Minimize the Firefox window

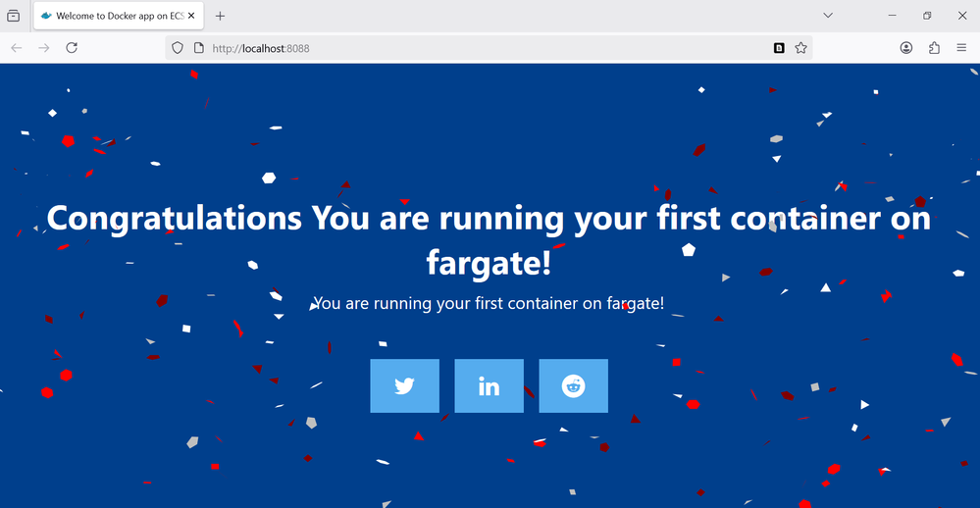coord(893,16)
